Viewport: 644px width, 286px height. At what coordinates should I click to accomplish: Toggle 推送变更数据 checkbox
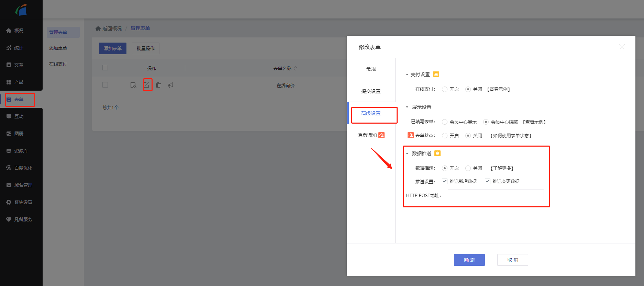click(x=487, y=181)
